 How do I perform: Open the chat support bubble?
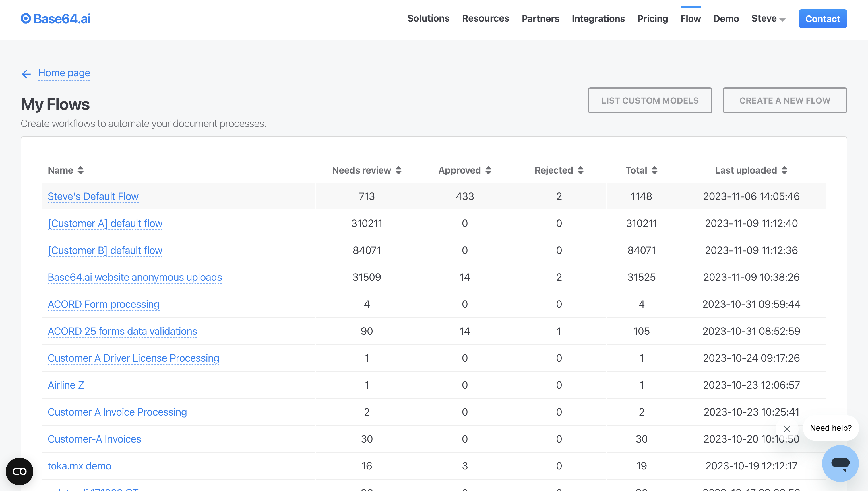[840, 463]
